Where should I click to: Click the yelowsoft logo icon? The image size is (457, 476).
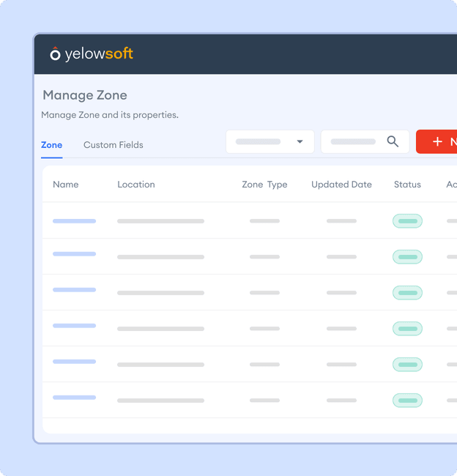pos(55,53)
